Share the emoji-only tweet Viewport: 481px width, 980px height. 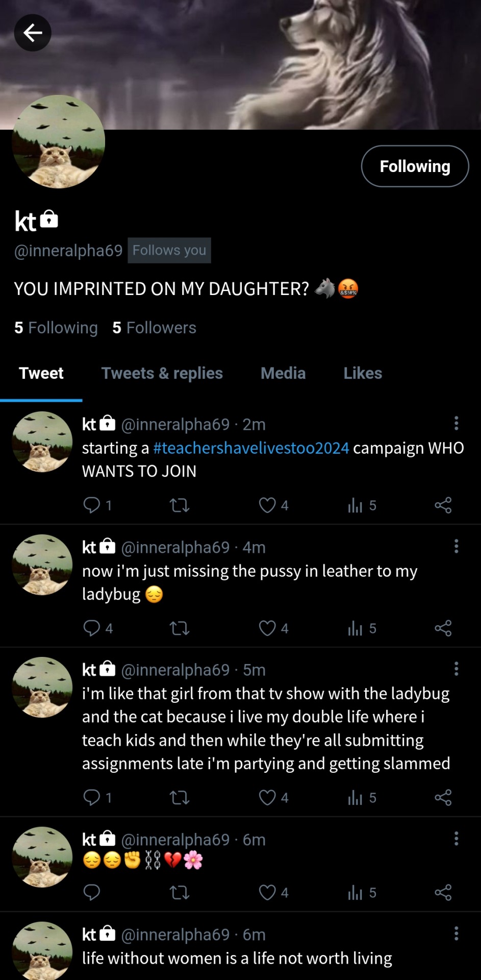[443, 893]
